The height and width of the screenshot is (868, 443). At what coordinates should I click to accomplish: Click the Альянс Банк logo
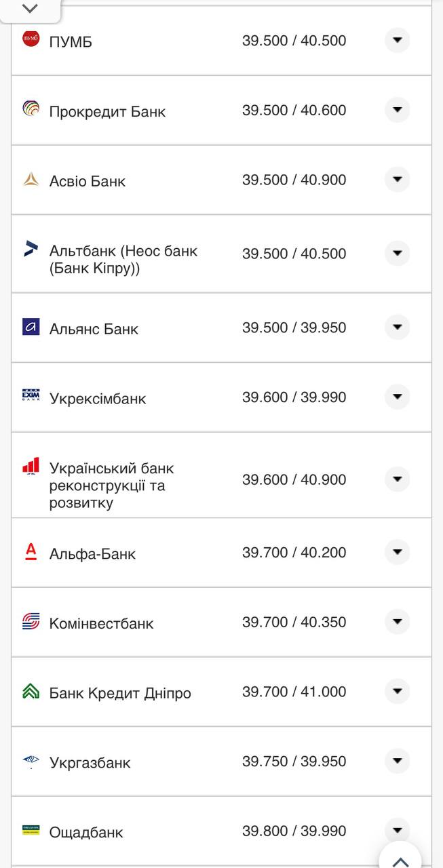(30, 327)
